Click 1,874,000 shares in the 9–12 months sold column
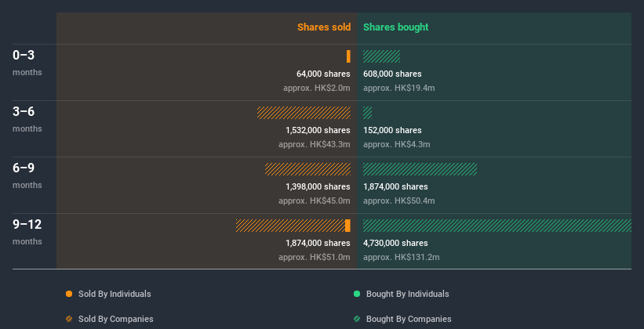This screenshot has width=644, height=329. click(x=318, y=243)
